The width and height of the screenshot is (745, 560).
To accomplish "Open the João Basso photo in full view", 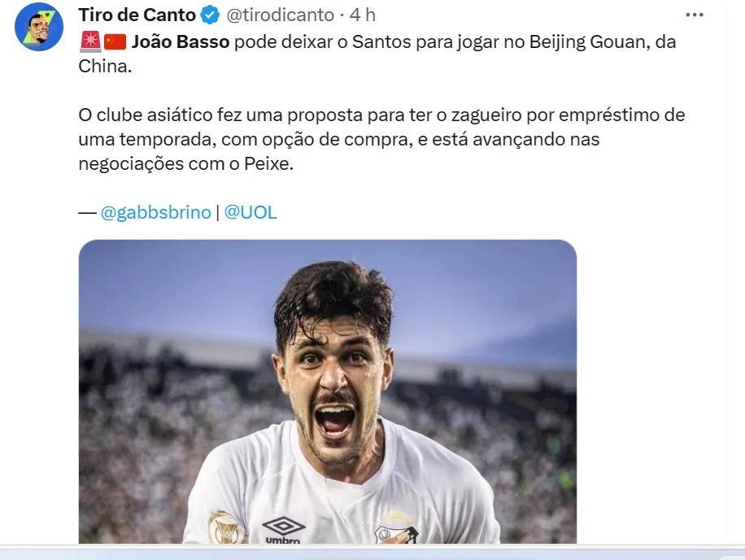I will 328,392.
